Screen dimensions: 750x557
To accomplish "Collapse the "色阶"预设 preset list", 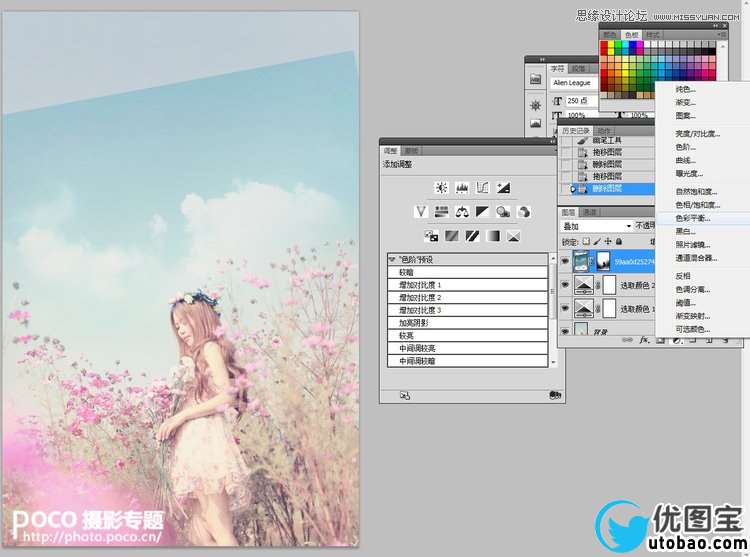I will 392,260.
